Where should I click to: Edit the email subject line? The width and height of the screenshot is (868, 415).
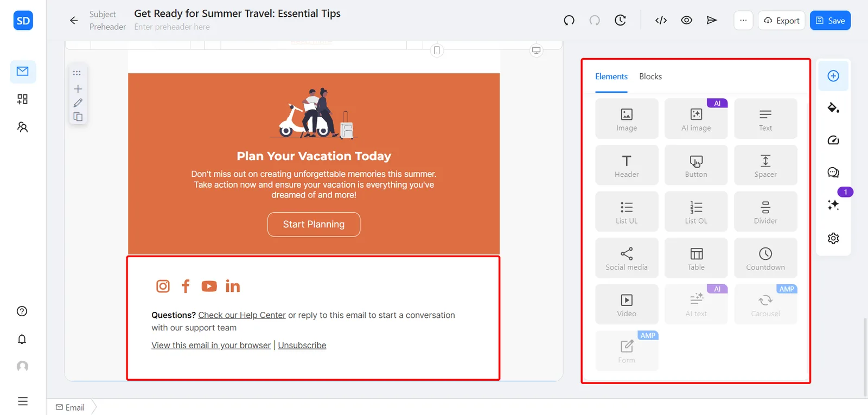237,14
